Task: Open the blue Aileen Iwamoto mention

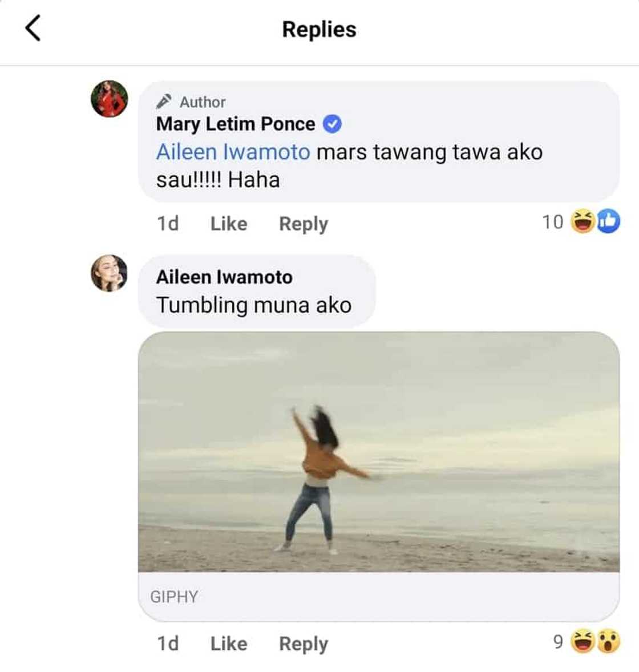Action: click(x=233, y=152)
